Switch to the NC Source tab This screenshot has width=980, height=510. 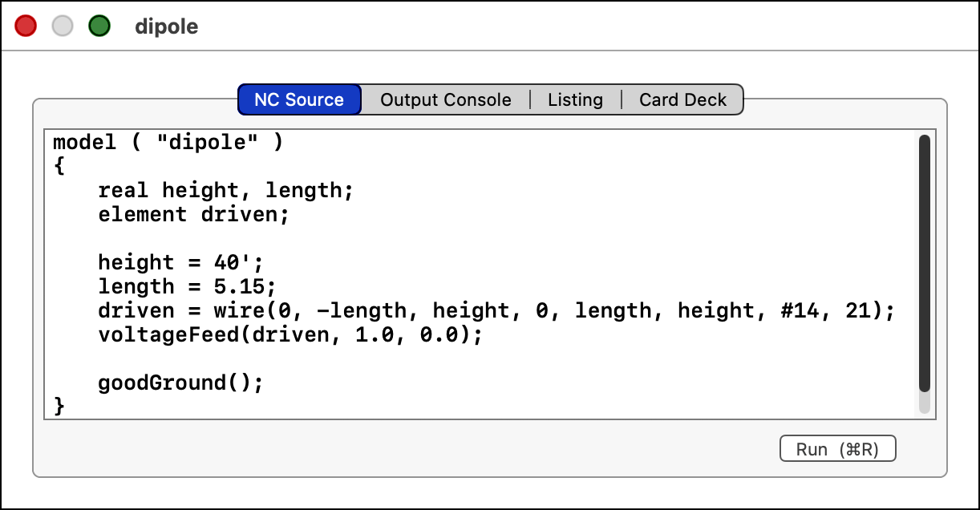click(299, 100)
